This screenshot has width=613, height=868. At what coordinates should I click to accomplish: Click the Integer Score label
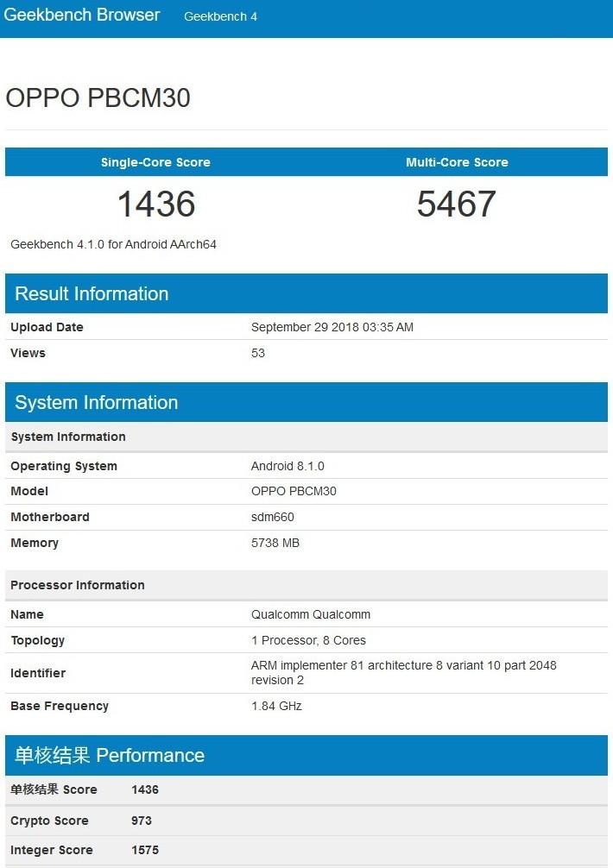[52, 850]
